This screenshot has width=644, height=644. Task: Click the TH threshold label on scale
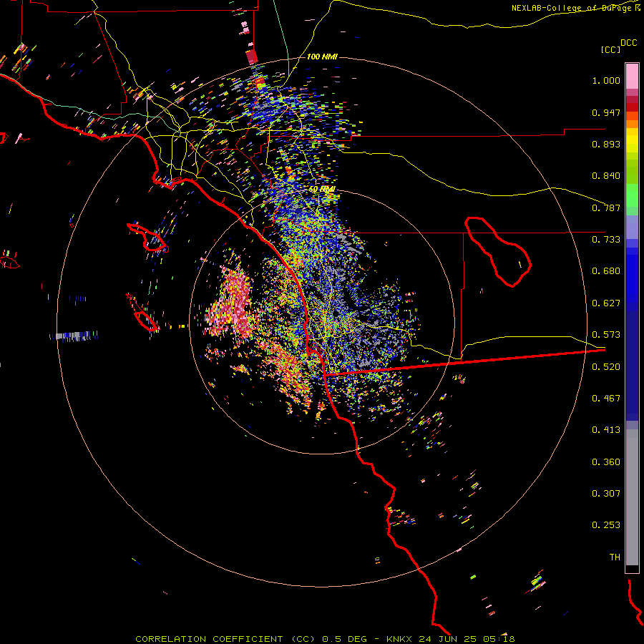pyautogui.click(x=615, y=557)
